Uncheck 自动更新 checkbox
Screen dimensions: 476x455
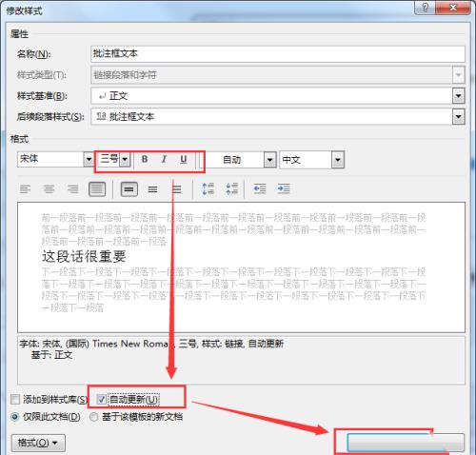[x=101, y=399]
